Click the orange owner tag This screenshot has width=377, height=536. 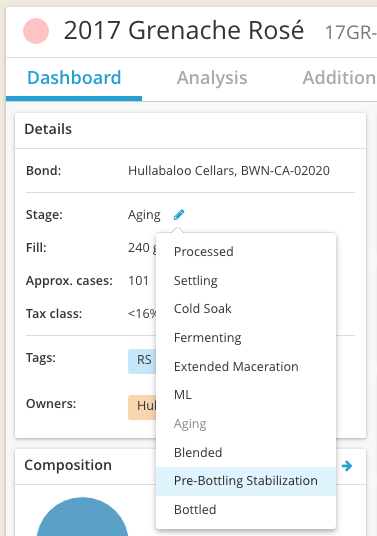click(142, 407)
